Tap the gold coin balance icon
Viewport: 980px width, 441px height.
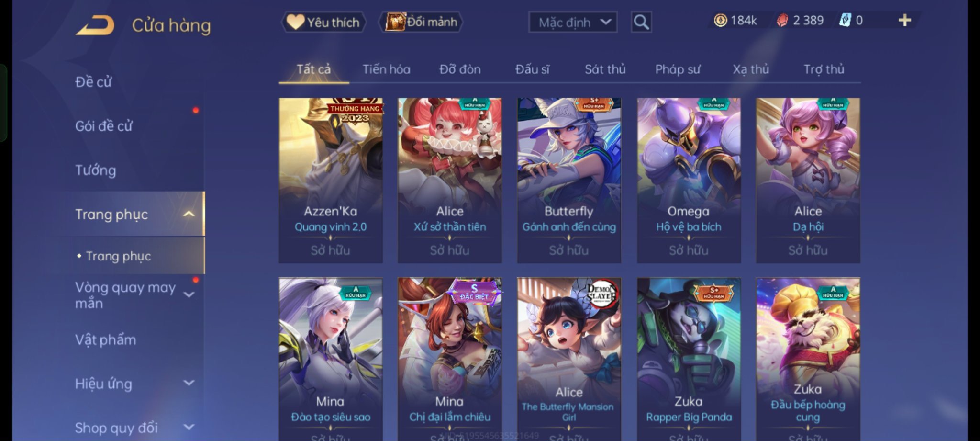(x=720, y=21)
